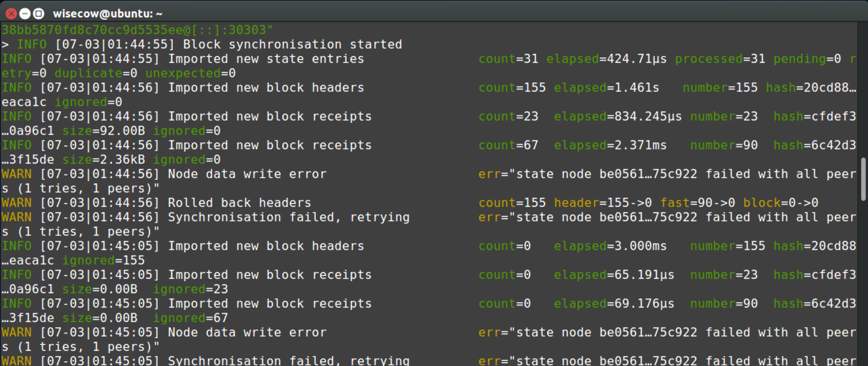The width and height of the screenshot is (868, 366).
Task: Click the processed=31 value
Action: 720,59
